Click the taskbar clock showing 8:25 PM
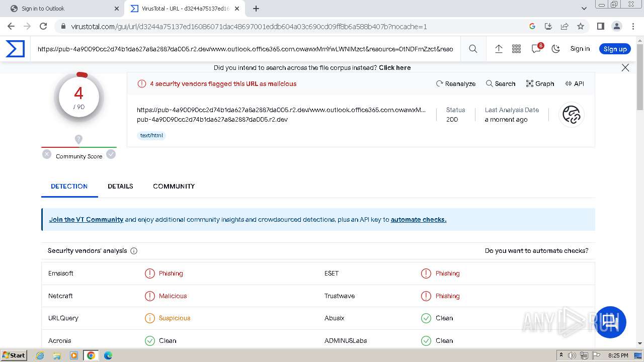The height and width of the screenshot is (362, 644). [618, 355]
